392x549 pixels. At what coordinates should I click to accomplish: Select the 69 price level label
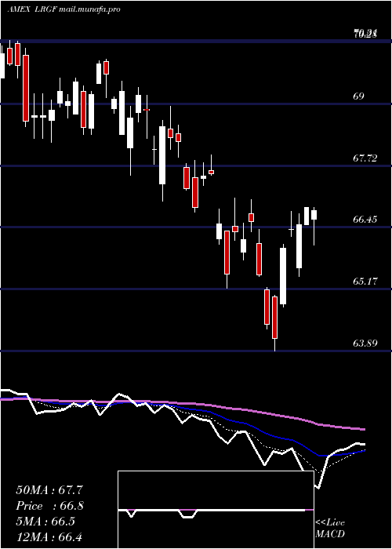pos(359,96)
